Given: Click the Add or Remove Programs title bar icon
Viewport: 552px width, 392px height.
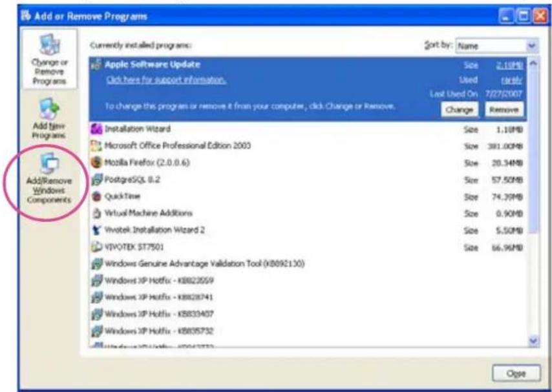Looking at the screenshot, I should pyautogui.click(x=26, y=16).
